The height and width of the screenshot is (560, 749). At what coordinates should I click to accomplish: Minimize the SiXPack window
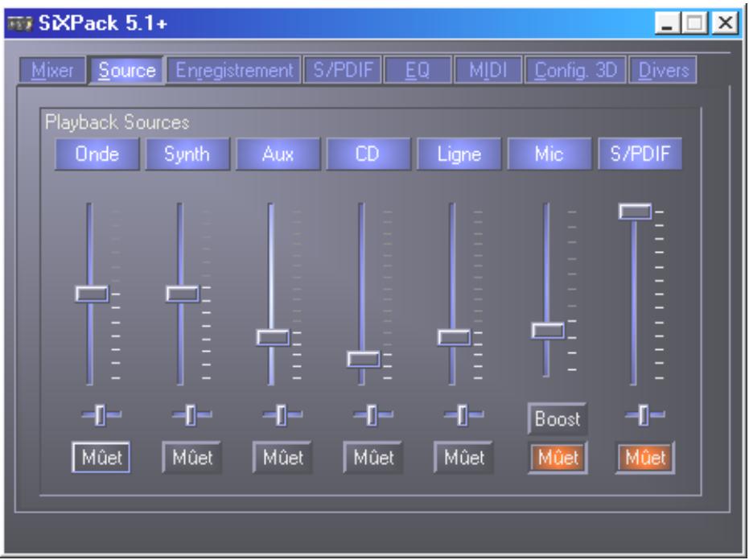[x=667, y=23]
